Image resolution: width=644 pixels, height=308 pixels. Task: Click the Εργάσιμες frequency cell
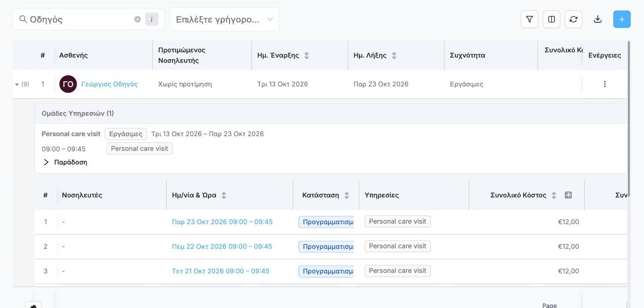tap(466, 84)
